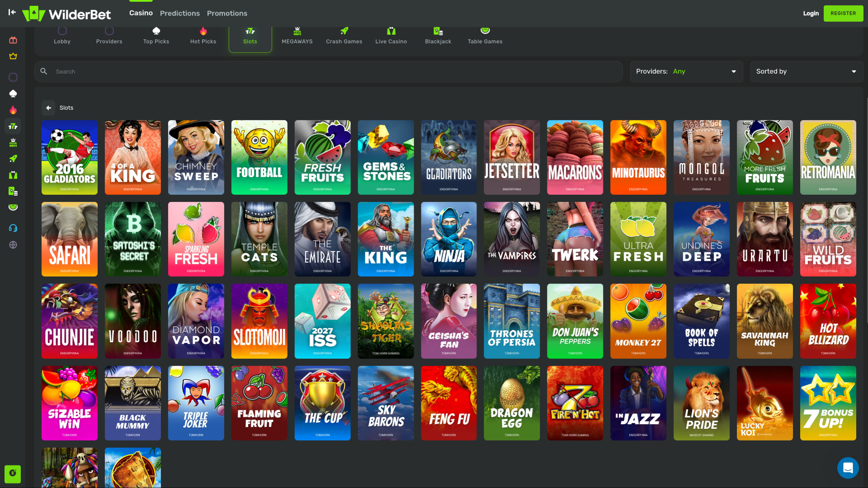This screenshot has width=868, height=488.
Task: Open the Table Games sidebar icon
Action: click(x=13, y=207)
